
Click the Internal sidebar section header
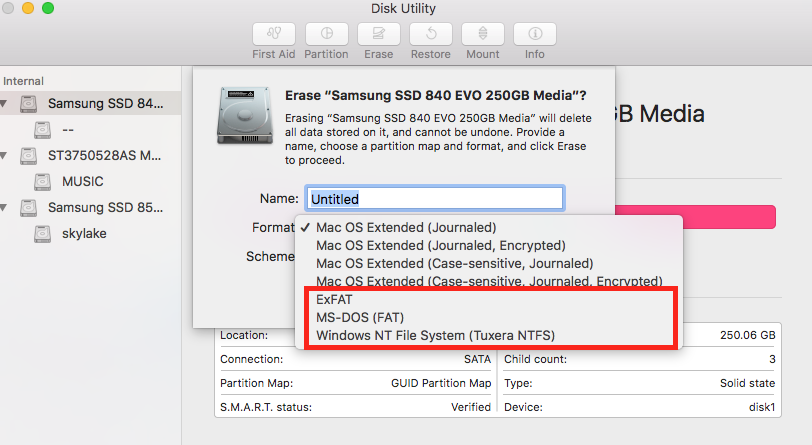tap(23, 81)
